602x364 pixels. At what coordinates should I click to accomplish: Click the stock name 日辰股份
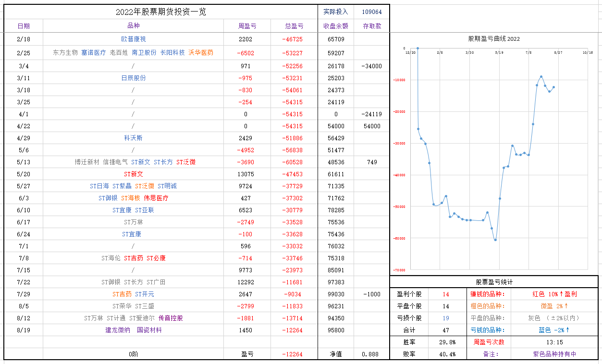pos(133,77)
